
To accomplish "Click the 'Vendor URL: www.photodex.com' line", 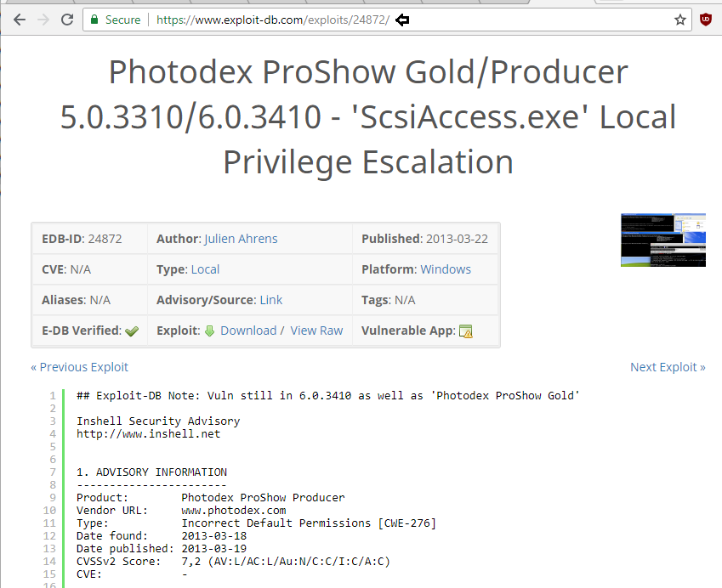I will coord(181,510).
